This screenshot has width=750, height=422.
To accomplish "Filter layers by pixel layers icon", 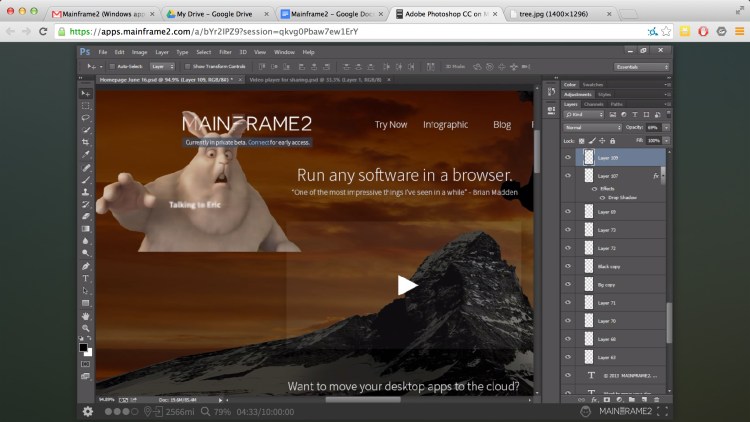I will pos(613,115).
